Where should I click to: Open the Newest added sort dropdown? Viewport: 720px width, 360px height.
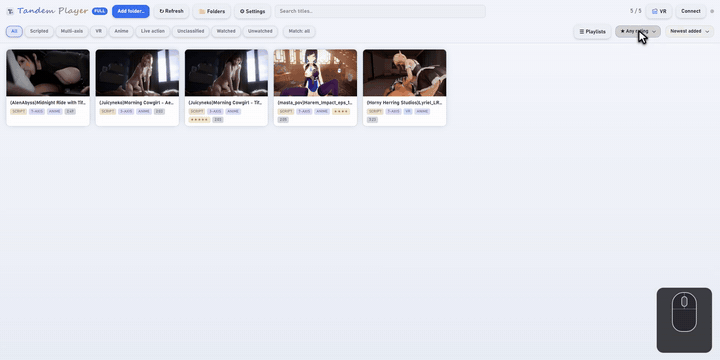coord(689,31)
